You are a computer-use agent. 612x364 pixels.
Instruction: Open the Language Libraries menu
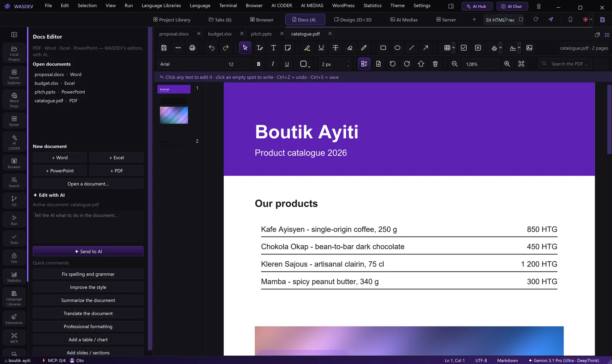tap(161, 5)
